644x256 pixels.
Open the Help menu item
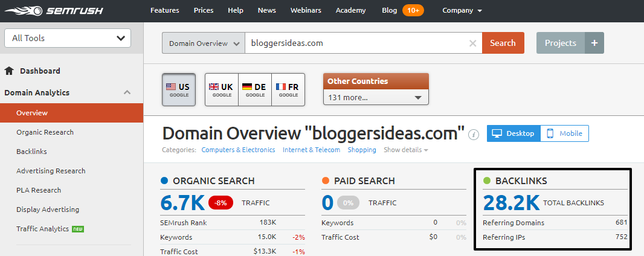tap(236, 11)
